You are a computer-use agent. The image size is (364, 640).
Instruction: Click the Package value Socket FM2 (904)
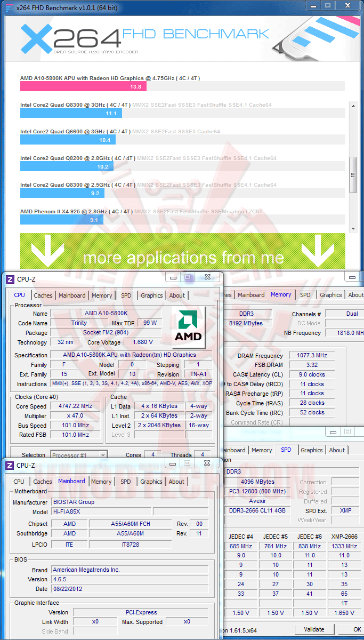[106, 332]
